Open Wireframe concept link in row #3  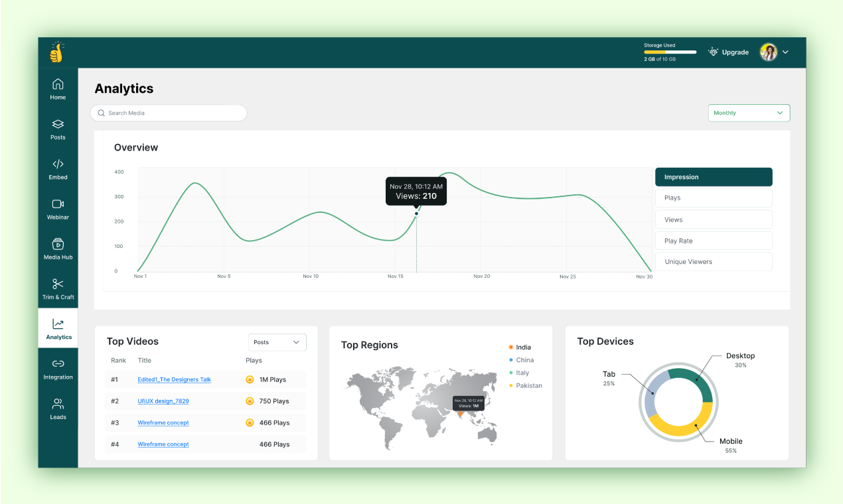click(163, 422)
